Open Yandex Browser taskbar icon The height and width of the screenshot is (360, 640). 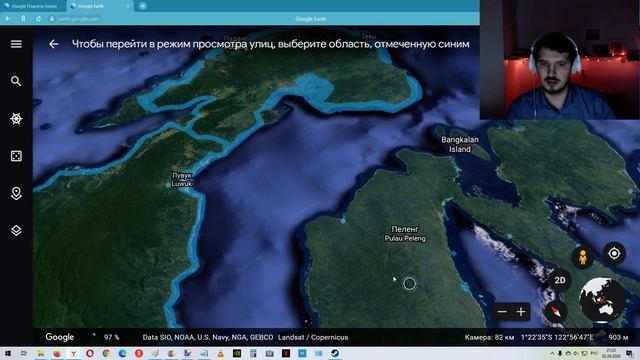(73, 353)
